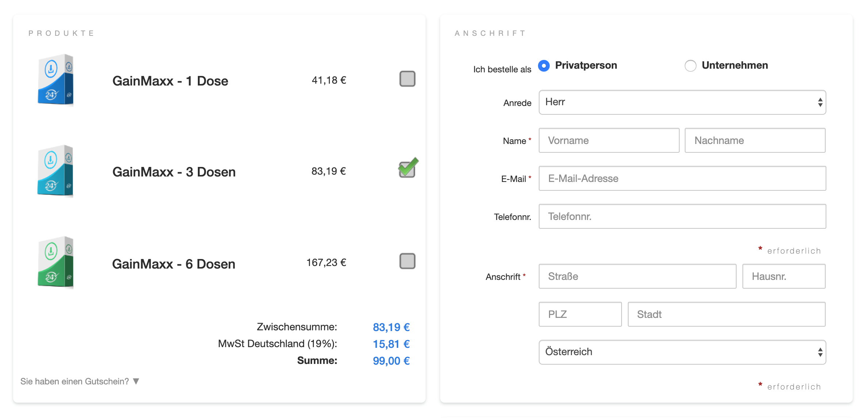Image resolution: width=868 pixels, height=418 pixels.
Task: Open the country dropdown showing Österreich
Action: tap(682, 352)
